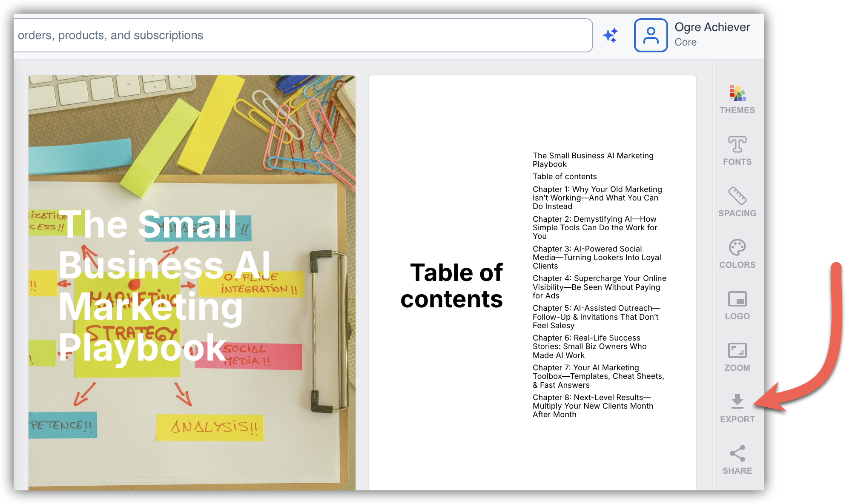
Task: Open the Themes panel icon
Action: click(x=737, y=93)
